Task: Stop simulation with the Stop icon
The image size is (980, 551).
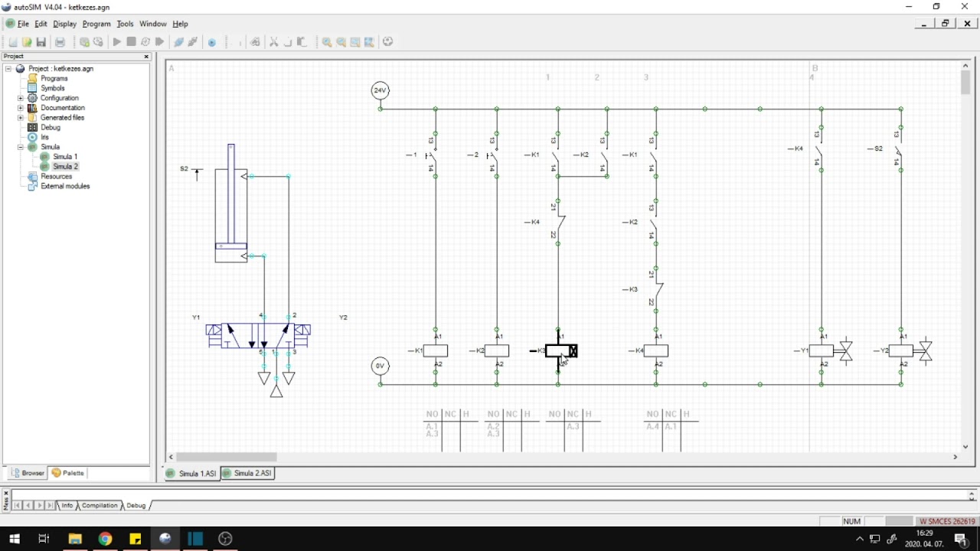Action: point(132,42)
